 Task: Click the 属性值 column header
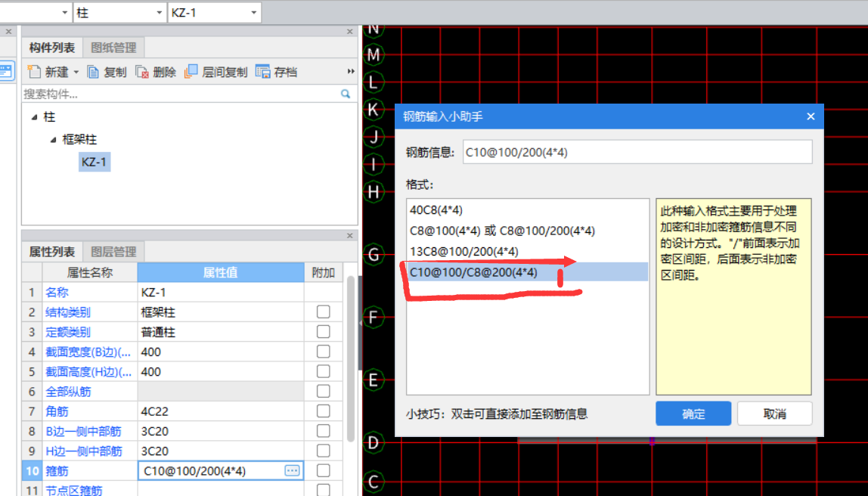click(221, 272)
